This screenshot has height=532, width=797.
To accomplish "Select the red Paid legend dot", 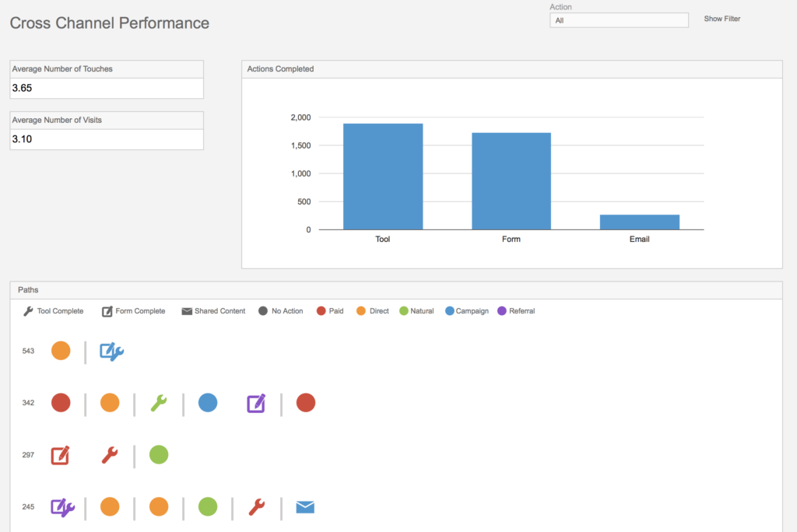I will [x=321, y=311].
